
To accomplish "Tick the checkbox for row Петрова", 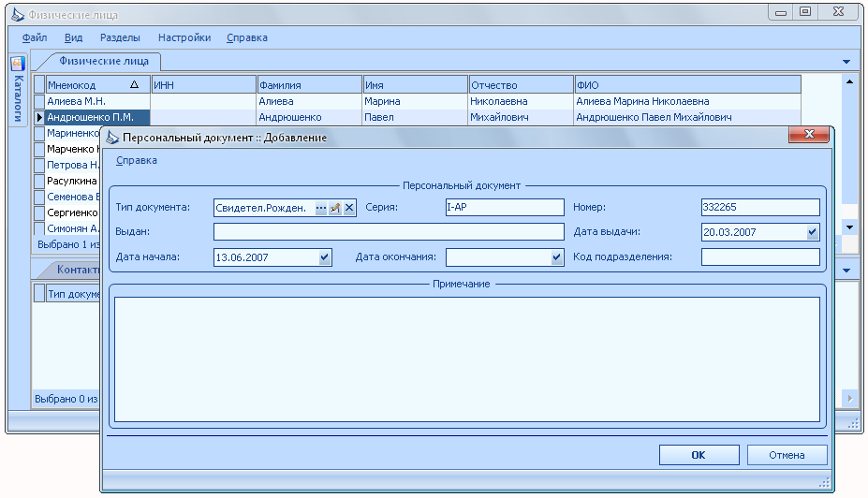I will (x=39, y=165).
